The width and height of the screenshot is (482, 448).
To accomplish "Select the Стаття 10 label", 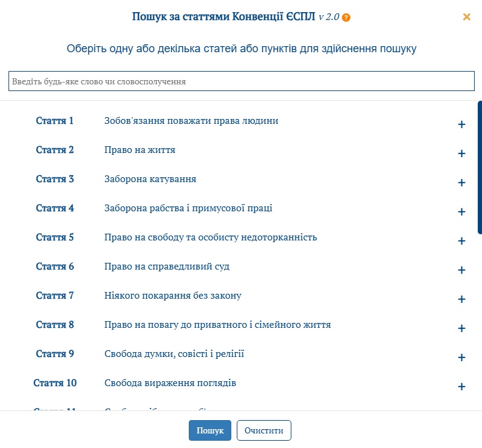I will pos(55,383).
